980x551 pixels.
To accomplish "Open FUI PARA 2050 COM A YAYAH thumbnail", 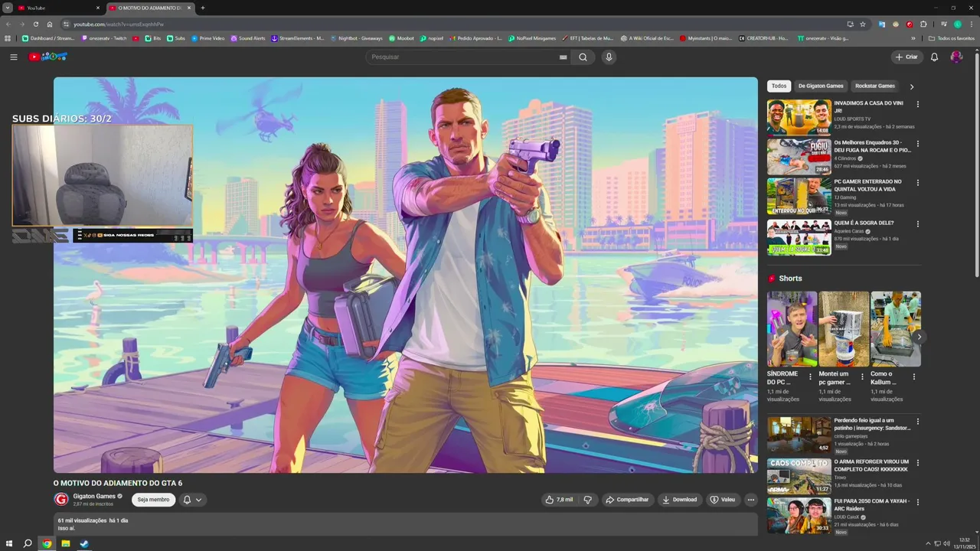I will (x=799, y=516).
